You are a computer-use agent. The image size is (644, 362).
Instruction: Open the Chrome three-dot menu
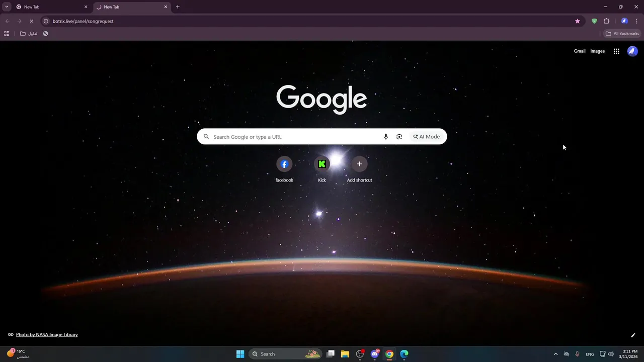coord(636,21)
